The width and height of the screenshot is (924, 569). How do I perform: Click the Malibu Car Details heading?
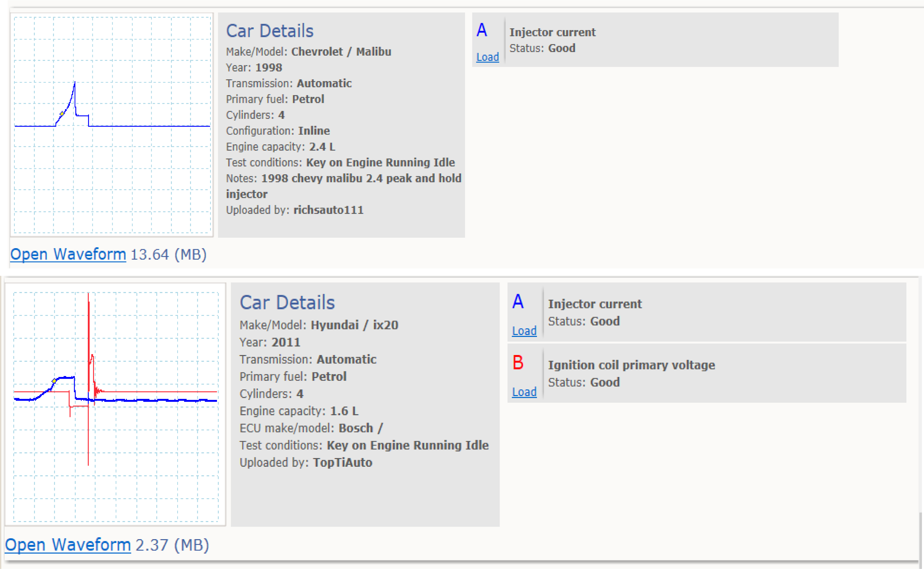click(x=269, y=31)
